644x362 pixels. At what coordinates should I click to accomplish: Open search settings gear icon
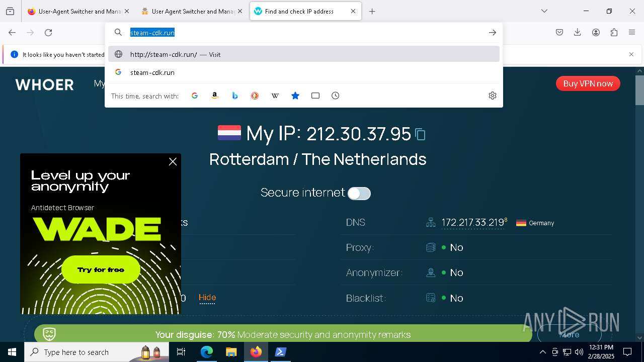coord(493,96)
